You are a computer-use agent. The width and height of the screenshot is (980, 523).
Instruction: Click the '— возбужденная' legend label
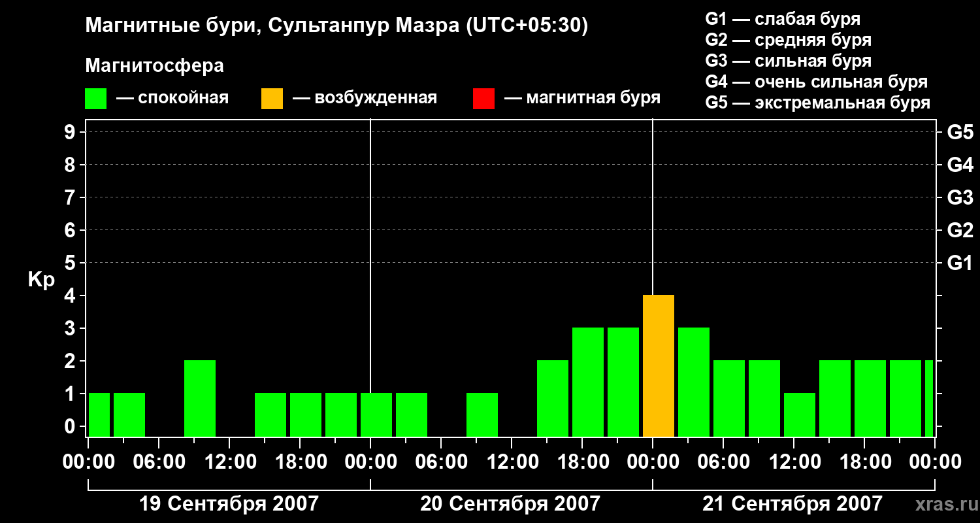(x=365, y=98)
